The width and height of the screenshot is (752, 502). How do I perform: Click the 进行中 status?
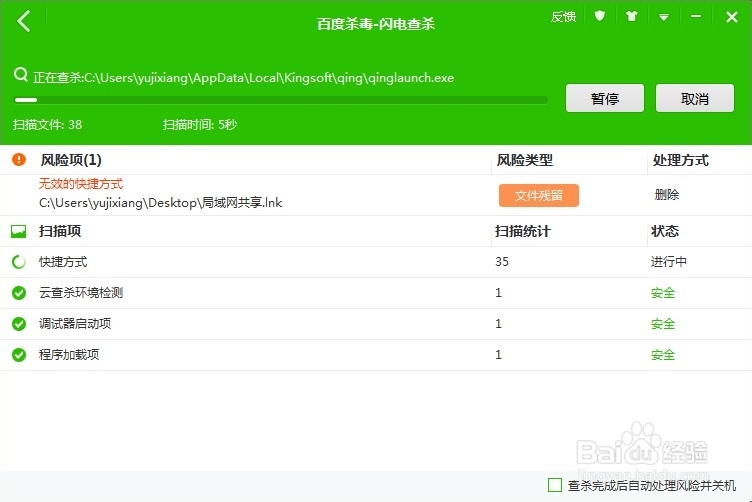[x=669, y=262]
